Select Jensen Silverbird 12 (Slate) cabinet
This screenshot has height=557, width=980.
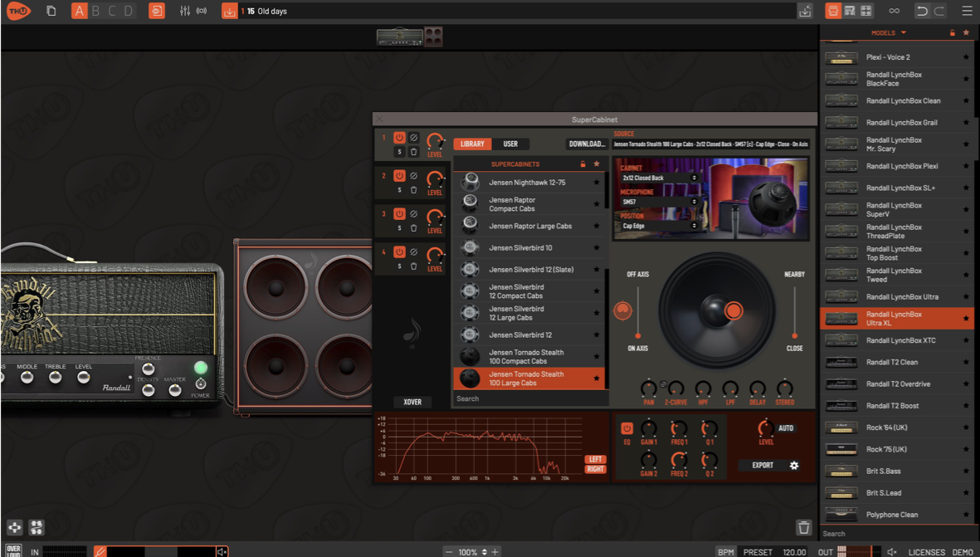pos(529,270)
